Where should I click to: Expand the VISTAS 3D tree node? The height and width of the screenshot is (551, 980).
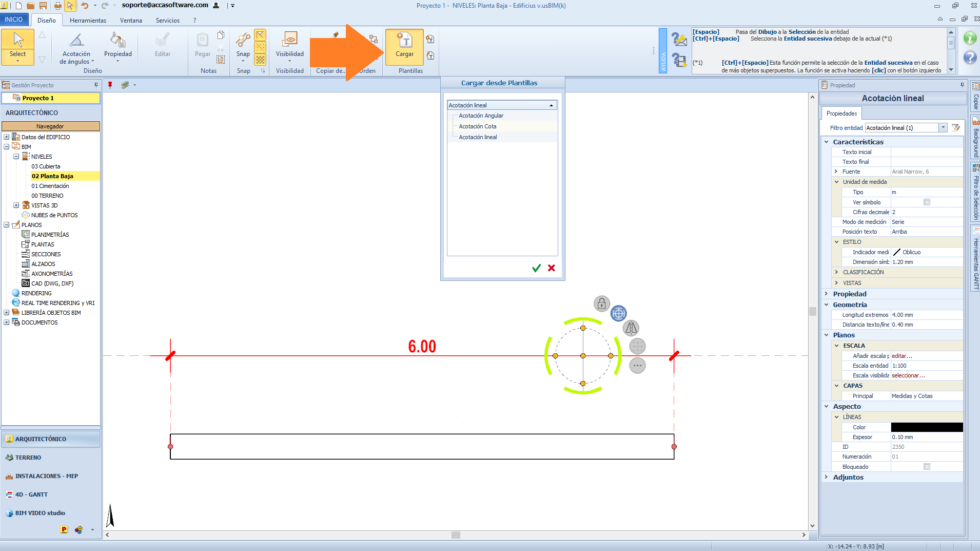[x=16, y=205]
